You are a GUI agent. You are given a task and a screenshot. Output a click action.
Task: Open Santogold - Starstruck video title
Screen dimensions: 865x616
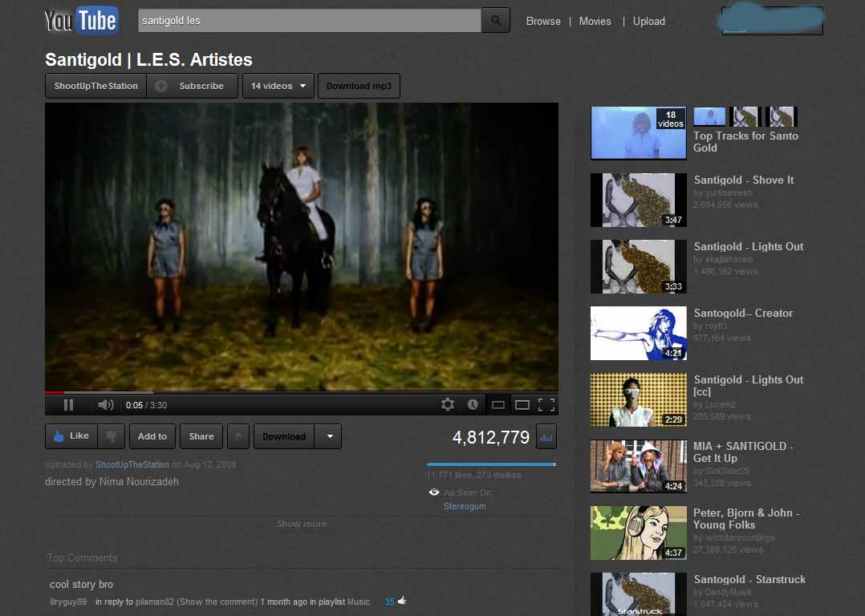click(x=749, y=580)
